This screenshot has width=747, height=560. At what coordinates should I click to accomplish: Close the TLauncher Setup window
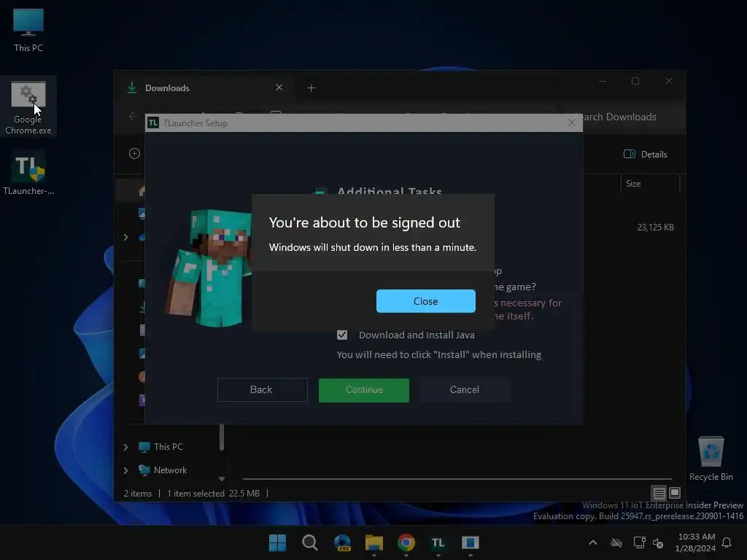click(572, 122)
